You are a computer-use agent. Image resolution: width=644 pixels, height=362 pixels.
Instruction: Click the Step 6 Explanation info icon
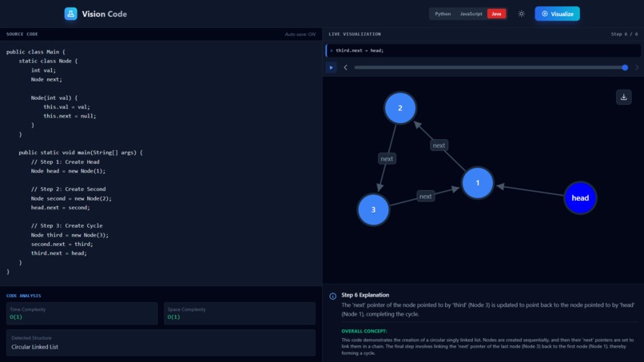[332, 296]
